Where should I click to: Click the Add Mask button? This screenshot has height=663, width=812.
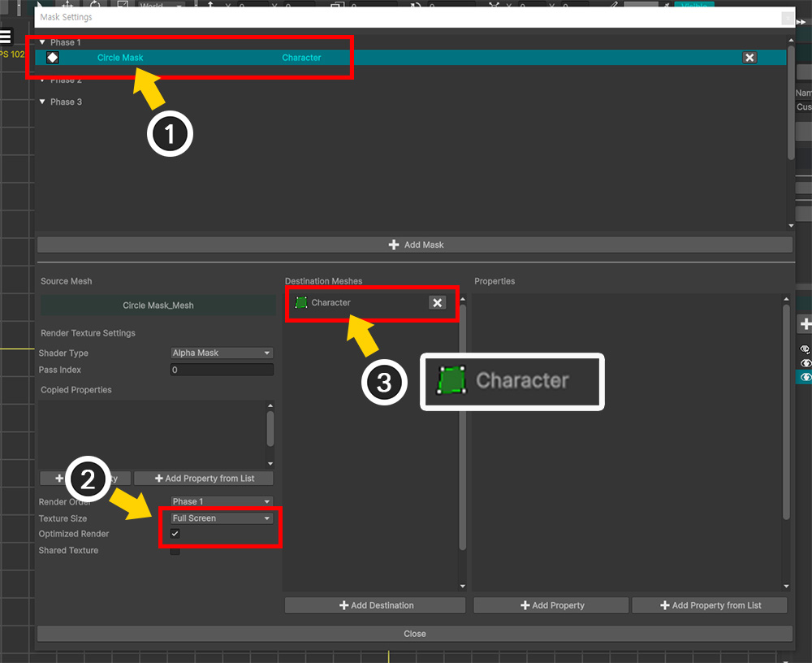pyautogui.click(x=415, y=245)
